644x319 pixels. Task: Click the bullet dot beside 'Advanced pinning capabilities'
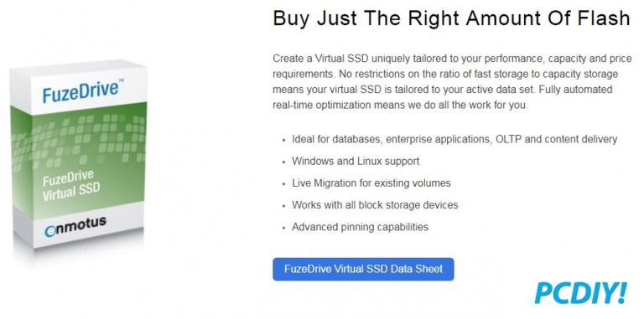coord(283,228)
